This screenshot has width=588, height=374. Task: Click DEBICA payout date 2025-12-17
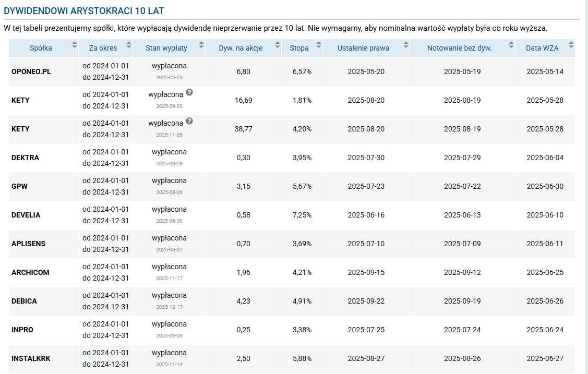click(x=169, y=307)
